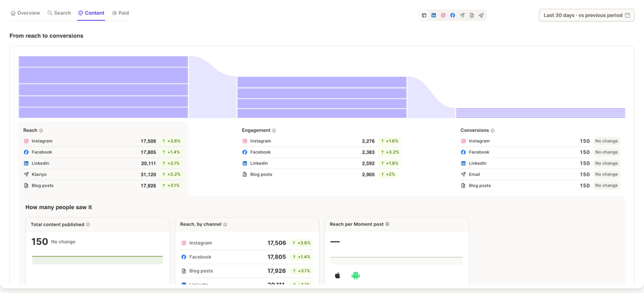Click the 150 total content published value
This screenshot has width=644, height=293.
coord(40,242)
